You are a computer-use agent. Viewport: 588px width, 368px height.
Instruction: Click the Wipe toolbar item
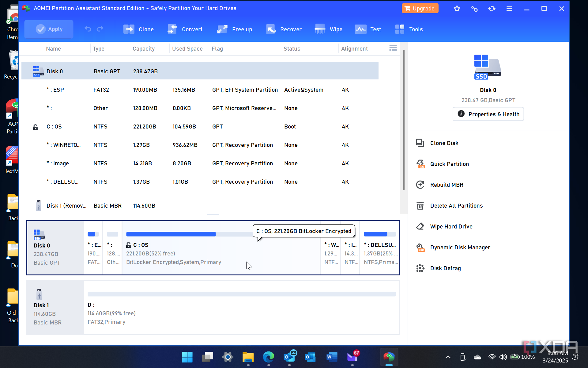[328, 29]
